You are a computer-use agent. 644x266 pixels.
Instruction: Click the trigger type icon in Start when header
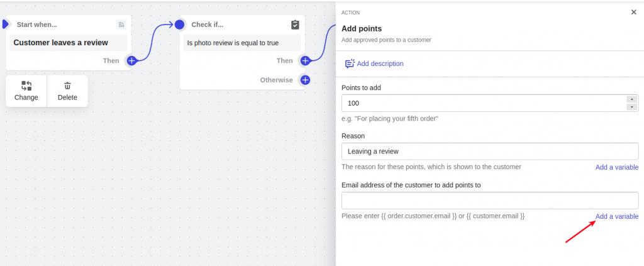[121, 25]
